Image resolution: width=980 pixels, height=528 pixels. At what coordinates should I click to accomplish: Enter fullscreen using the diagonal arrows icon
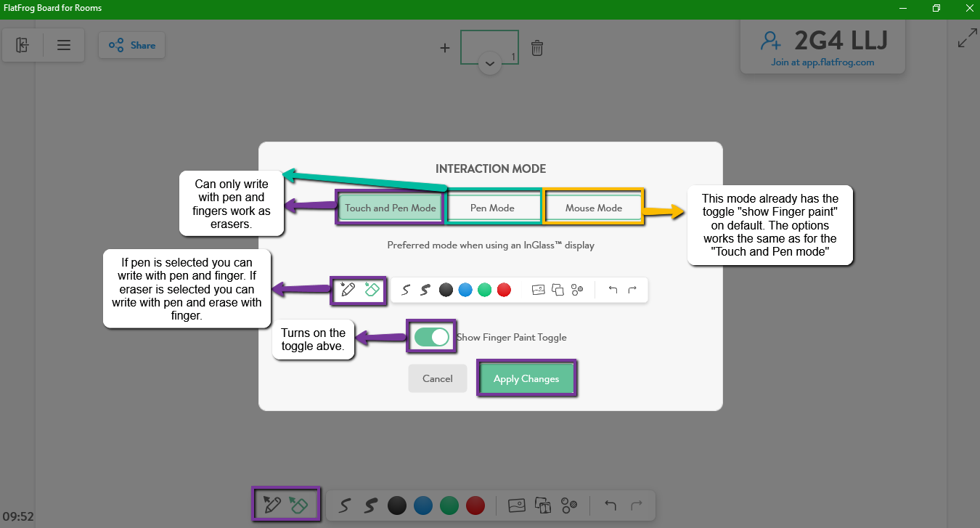pyautogui.click(x=967, y=38)
